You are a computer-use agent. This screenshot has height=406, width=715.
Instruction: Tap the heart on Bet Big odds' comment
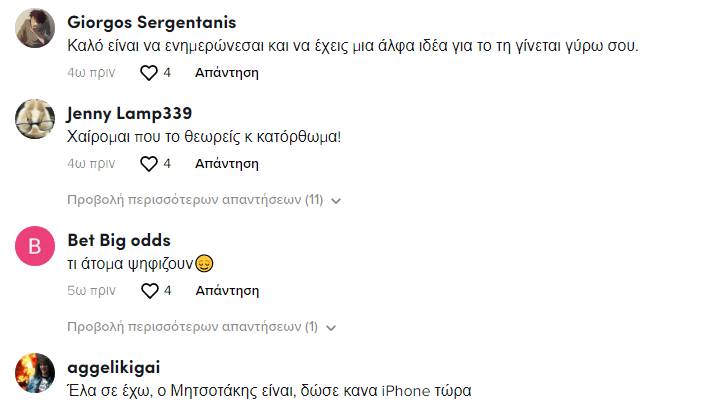pyautogui.click(x=149, y=291)
